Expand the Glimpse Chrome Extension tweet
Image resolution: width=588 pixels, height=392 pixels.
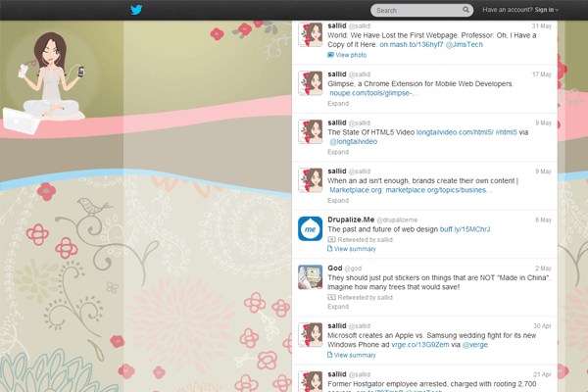(338, 104)
